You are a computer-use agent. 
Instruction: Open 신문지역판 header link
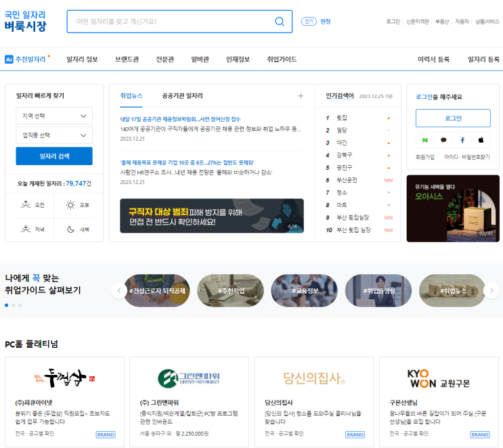click(x=417, y=22)
